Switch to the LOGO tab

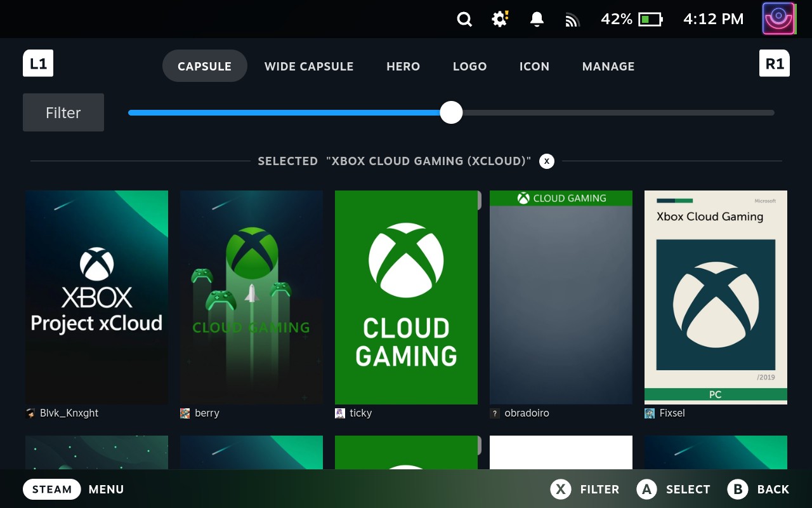pos(470,66)
